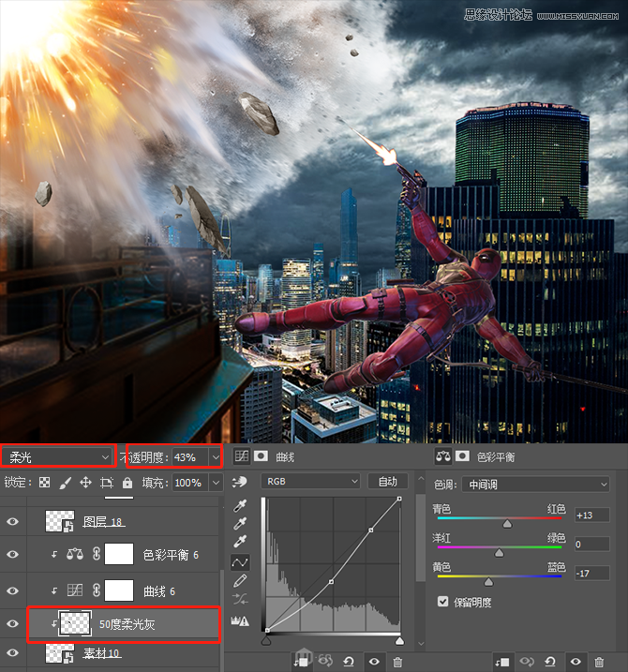
Task: Click the 青色-红色 slider handle
Action: 507,524
